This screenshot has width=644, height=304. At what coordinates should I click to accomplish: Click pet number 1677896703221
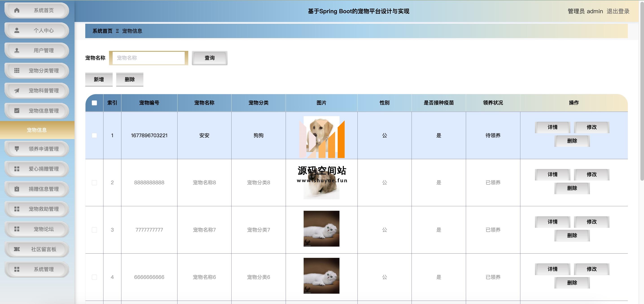[149, 135]
